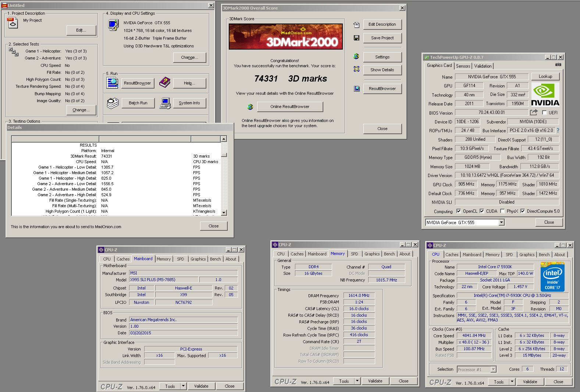Click the 3DF project file icon under Project Description

[13, 23]
